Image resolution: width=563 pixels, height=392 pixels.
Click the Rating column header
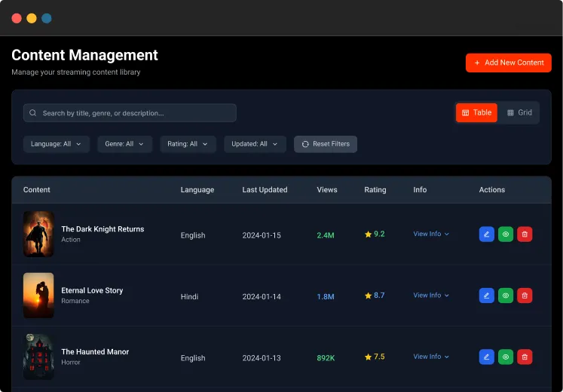(375, 189)
